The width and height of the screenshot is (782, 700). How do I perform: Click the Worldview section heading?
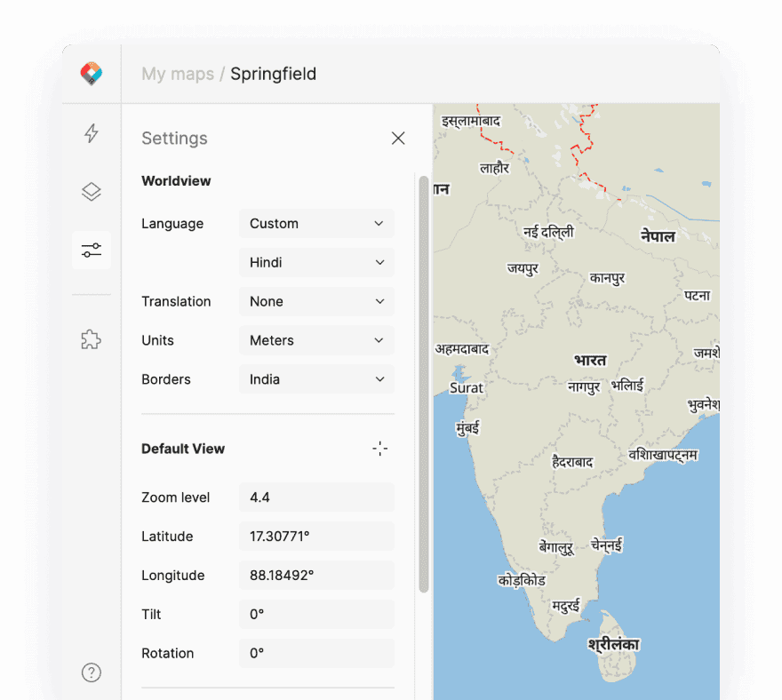coord(176,180)
